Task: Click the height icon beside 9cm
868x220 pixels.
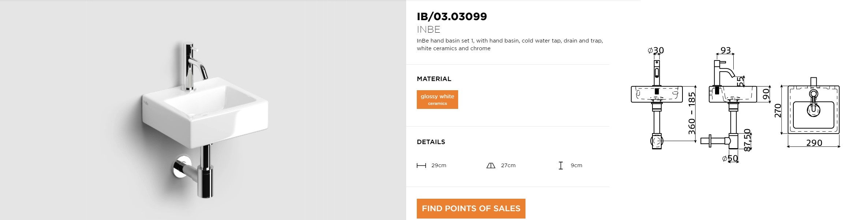Action: coord(561,166)
